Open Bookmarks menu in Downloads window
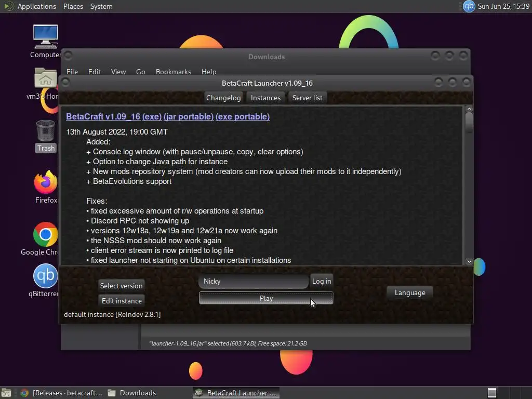The image size is (532, 399). click(174, 72)
